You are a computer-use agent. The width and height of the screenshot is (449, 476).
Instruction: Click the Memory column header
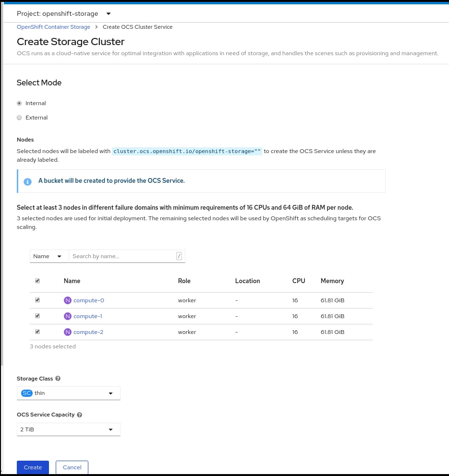pyautogui.click(x=332, y=281)
